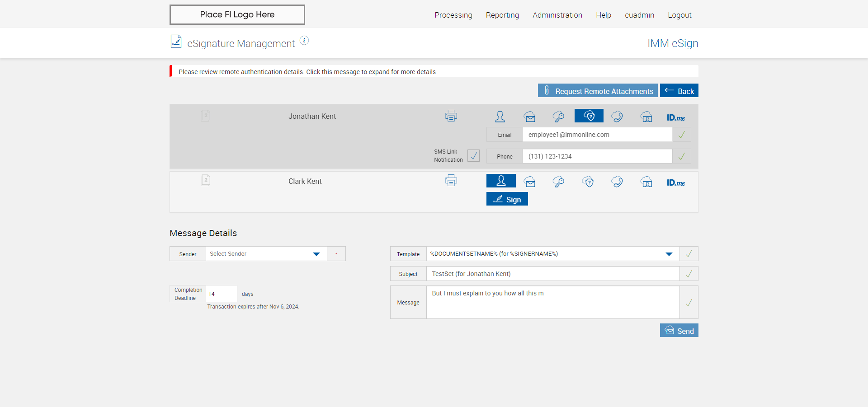Expand the Template dropdown list
The image size is (868, 407).
tap(553, 254)
